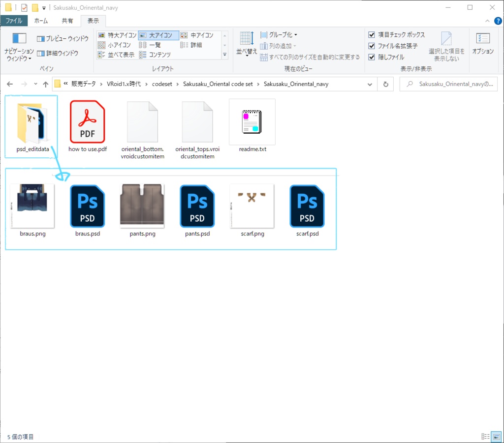Switch layout to 大アイコン
Image resolution: width=504 pixels, height=443 pixels.
pos(158,35)
